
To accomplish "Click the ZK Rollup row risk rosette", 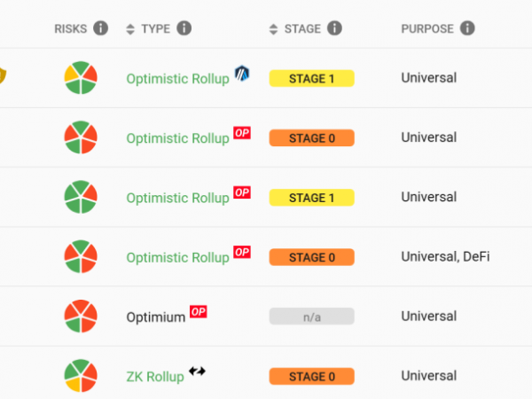I will 81,376.
